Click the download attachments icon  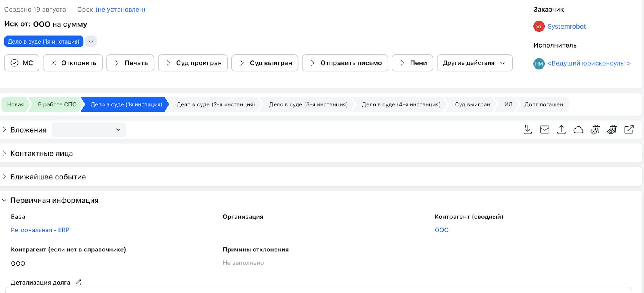[x=528, y=129]
